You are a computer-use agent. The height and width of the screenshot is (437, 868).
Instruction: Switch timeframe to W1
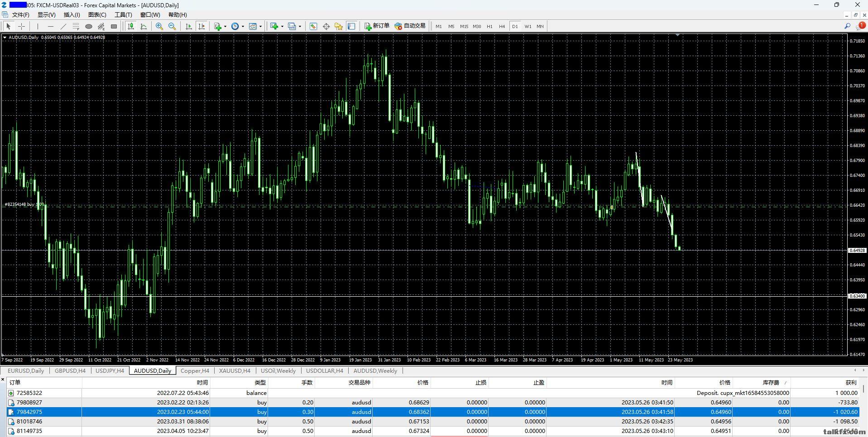528,26
